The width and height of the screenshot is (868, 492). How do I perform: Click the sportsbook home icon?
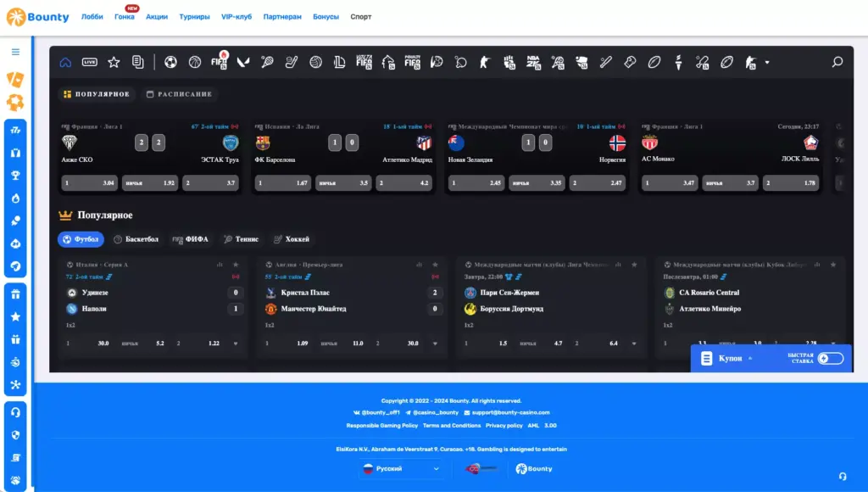click(x=65, y=62)
